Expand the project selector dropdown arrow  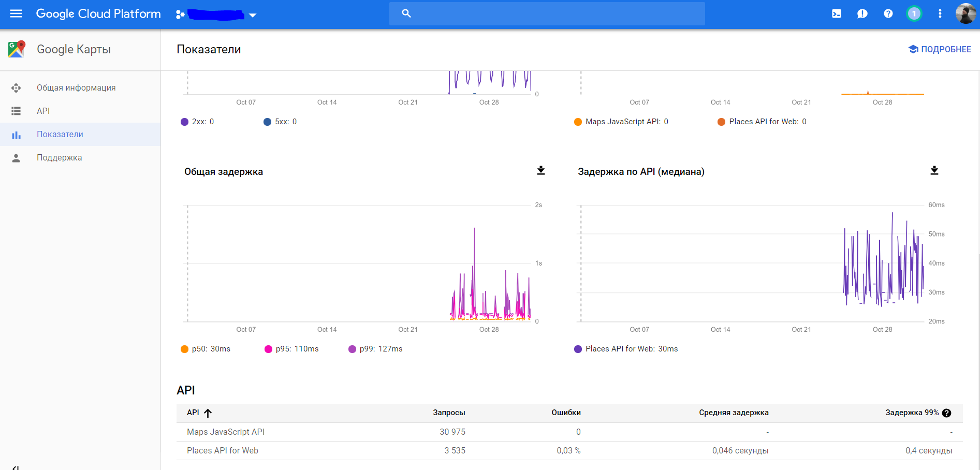click(x=253, y=15)
